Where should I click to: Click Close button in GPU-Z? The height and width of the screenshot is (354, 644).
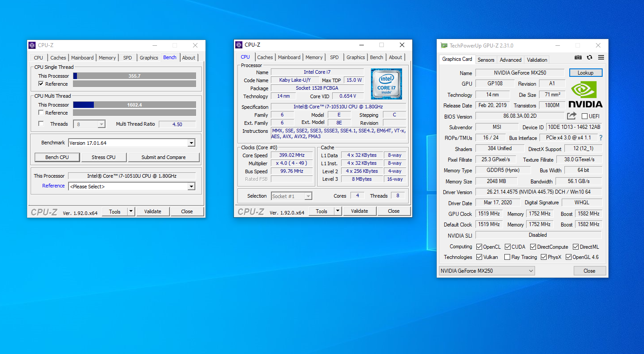(x=589, y=271)
